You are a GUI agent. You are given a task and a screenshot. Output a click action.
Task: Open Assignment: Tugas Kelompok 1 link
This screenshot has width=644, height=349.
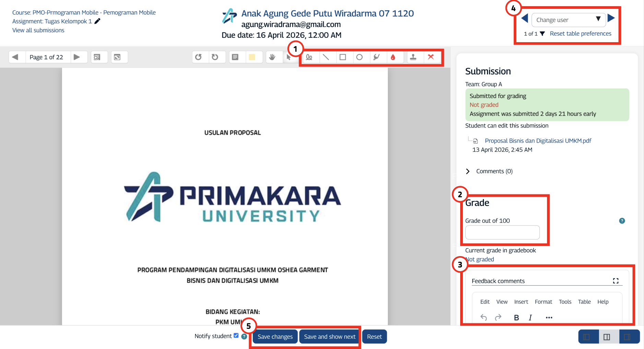[x=52, y=21]
